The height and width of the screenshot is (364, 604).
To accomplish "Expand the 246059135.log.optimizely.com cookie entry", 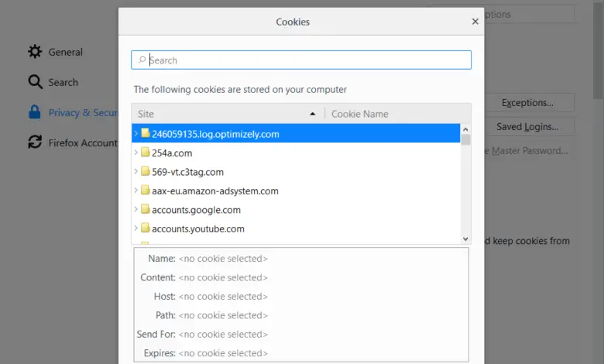I will 136,134.
